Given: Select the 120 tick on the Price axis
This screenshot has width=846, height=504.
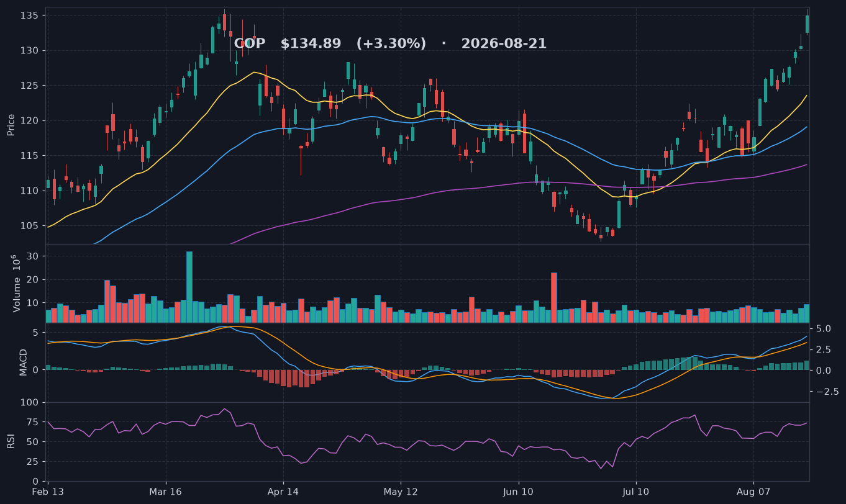Looking at the screenshot, I should pyautogui.click(x=30, y=120).
